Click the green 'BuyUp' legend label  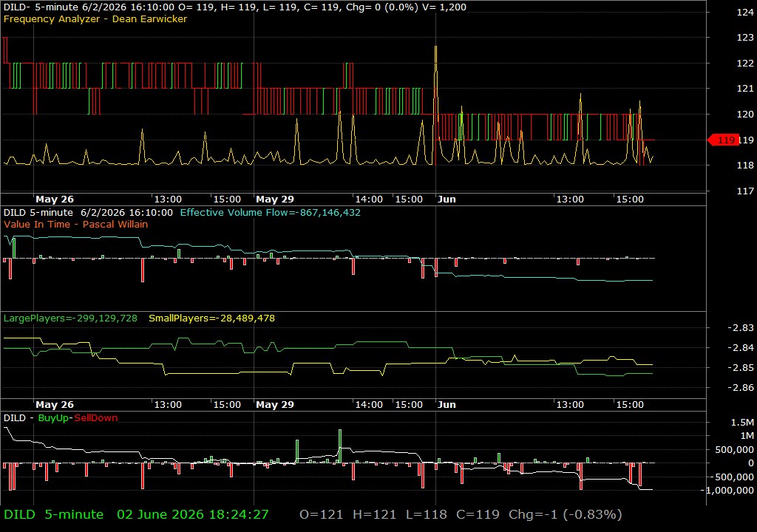point(53,417)
